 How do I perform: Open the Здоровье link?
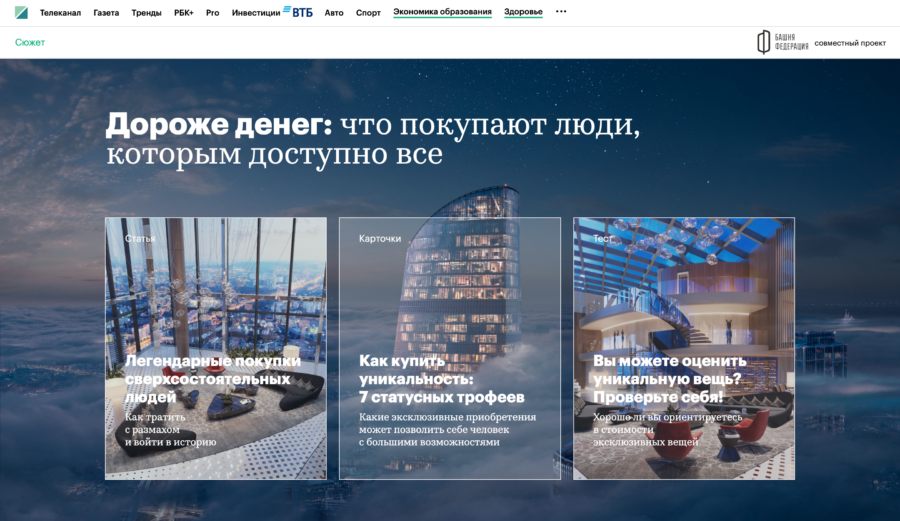(523, 12)
